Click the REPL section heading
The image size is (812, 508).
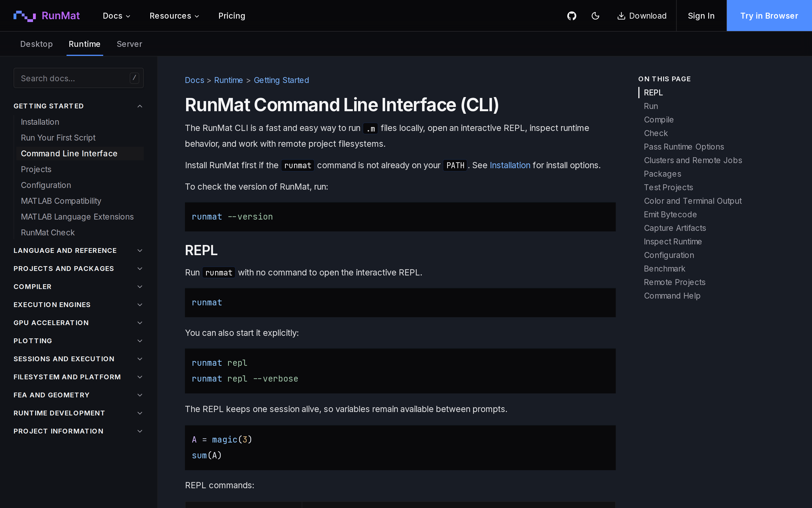point(201,250)
